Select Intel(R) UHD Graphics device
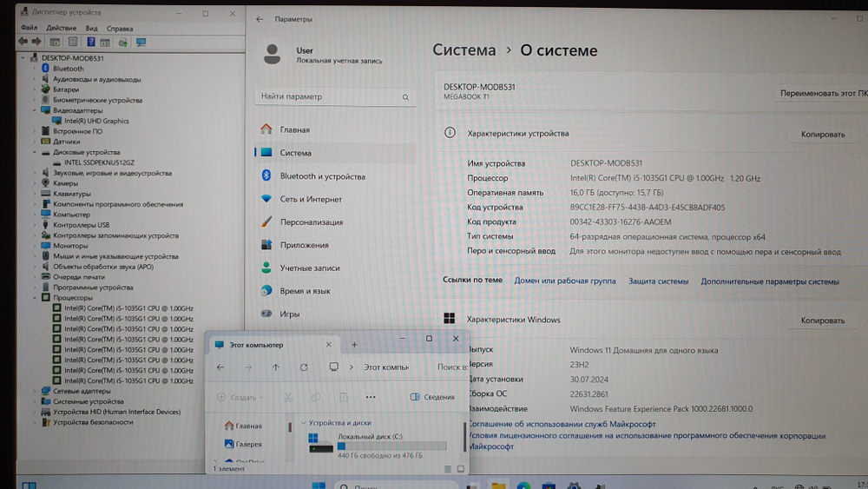The width and height of the screenshot is (868, 489). pyautogui.click(x=96, y=121)
